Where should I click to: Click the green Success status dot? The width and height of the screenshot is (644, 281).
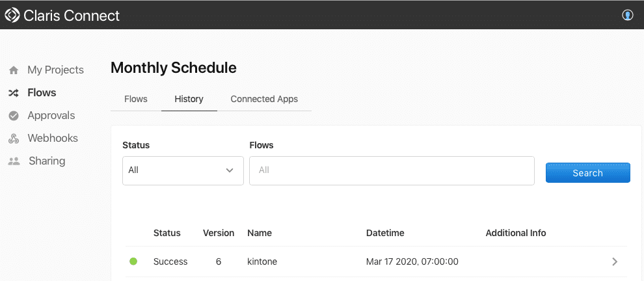pyautogui.click(x=133, y=261)
